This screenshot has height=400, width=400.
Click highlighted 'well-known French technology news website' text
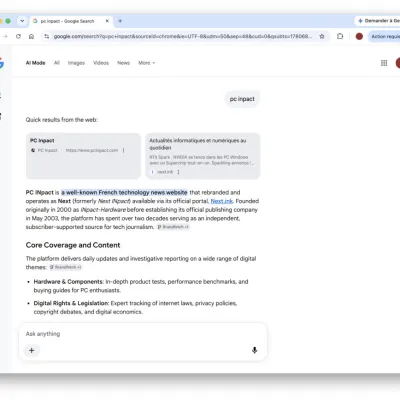[x=124, y=192]
